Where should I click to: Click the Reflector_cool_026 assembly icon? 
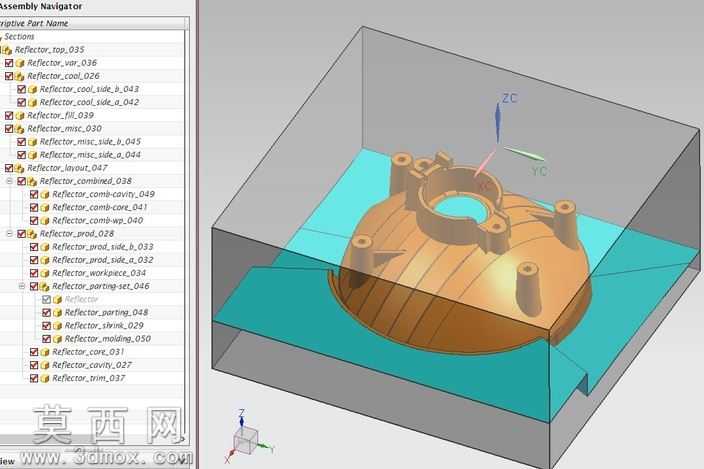[x=19, y=76]
